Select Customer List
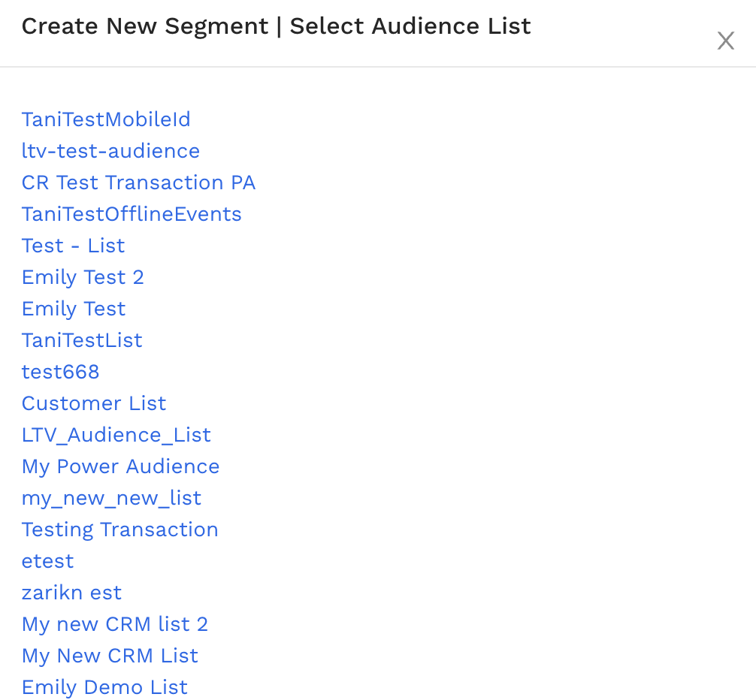756x700 pixels. [x=93, y=403]
